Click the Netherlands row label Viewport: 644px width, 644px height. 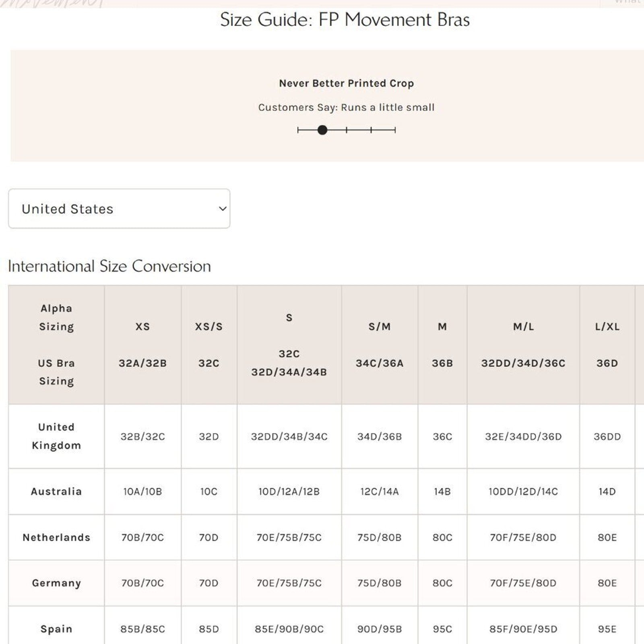click(x=56, y=537)
